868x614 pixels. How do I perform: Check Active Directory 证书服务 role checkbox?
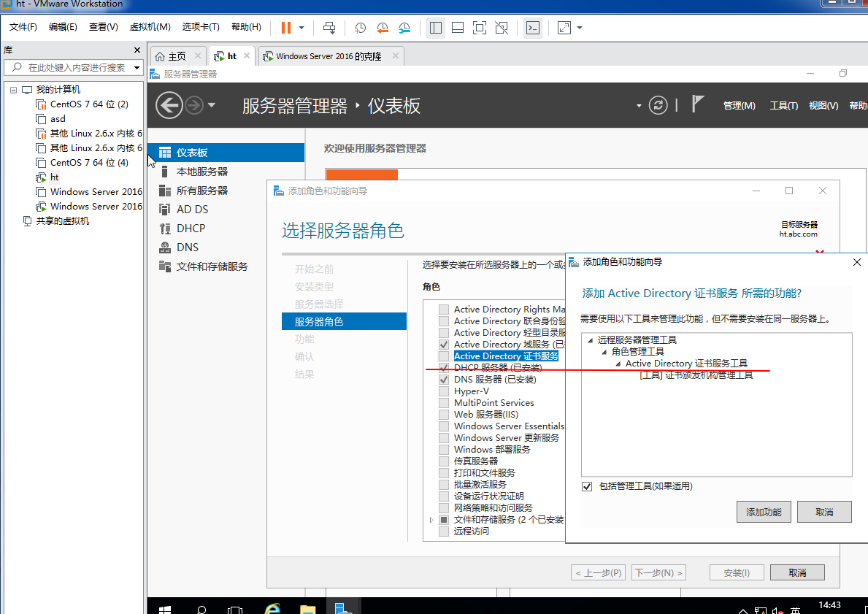(443, 356)
